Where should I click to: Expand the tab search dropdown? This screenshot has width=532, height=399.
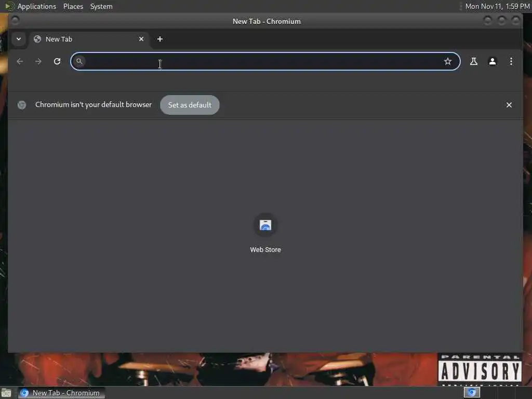19,39
